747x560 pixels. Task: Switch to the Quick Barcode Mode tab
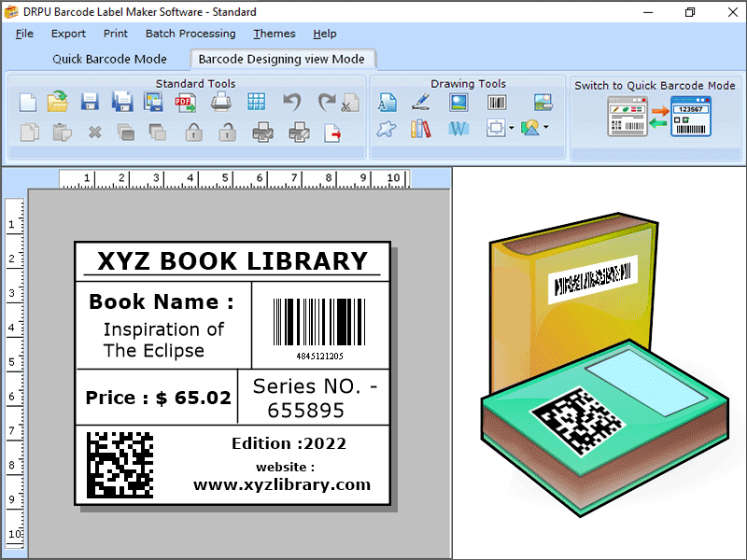point(109,59)
